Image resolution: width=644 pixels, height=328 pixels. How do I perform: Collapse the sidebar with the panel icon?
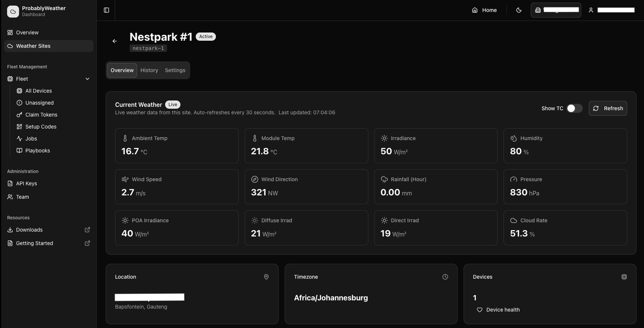click(106, 10)
